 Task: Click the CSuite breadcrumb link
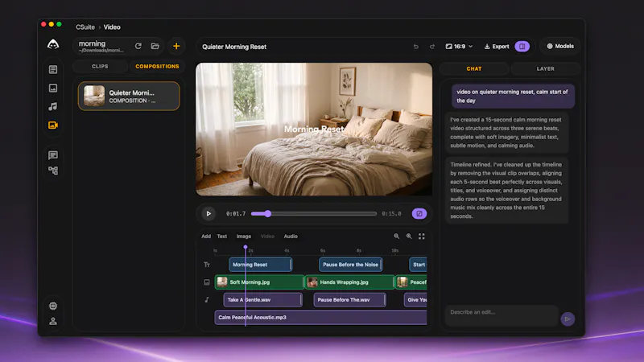tap(85, 27)
